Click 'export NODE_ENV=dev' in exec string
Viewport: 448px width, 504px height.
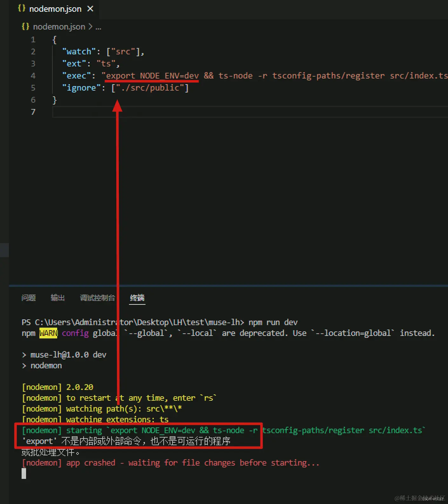coord(153,76)
